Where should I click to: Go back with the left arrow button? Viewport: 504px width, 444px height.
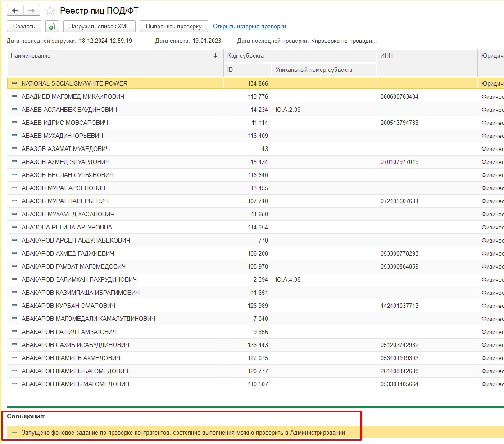point(15,11)
